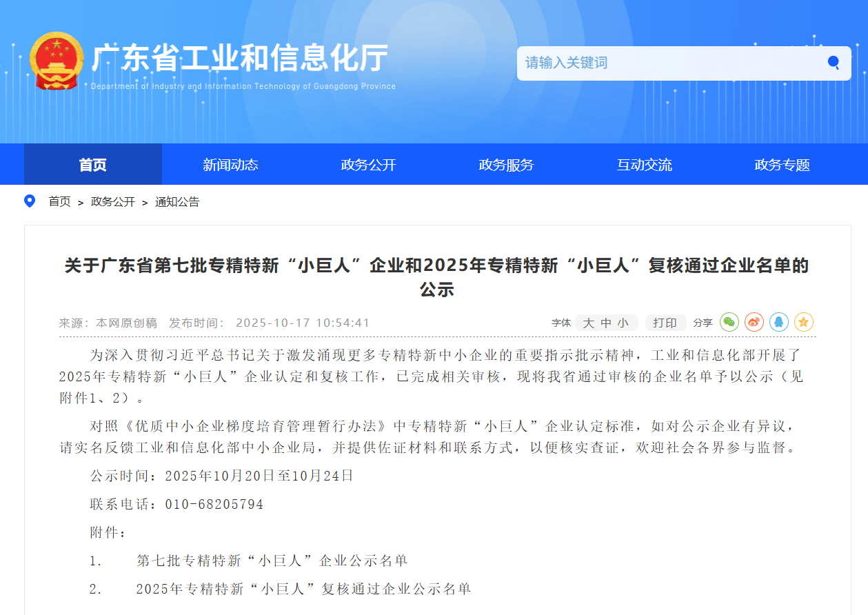Image resolution: width=868 pixels, height=615 pixels.
Task: Click the national emblem logo
Action: [57, 61]
